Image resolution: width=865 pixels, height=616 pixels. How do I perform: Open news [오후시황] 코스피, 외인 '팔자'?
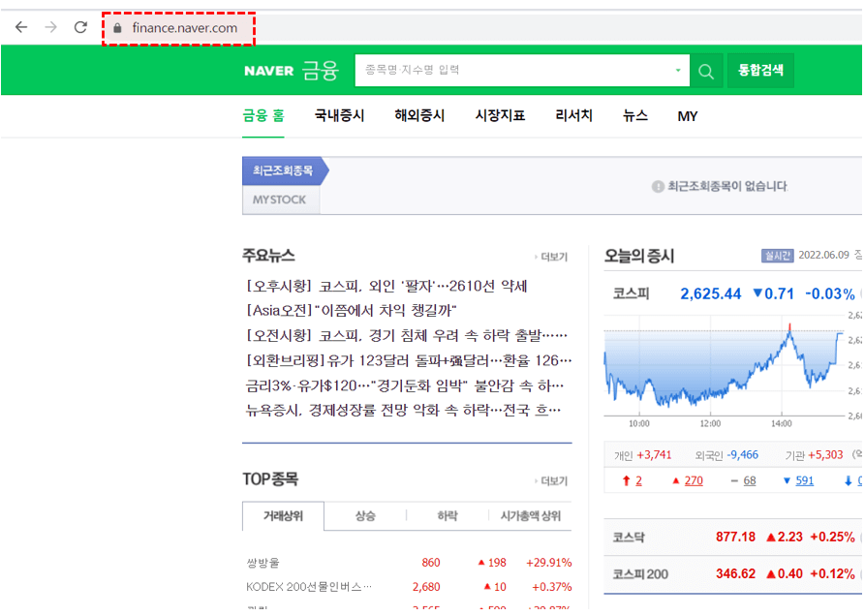tap(386, 286)
